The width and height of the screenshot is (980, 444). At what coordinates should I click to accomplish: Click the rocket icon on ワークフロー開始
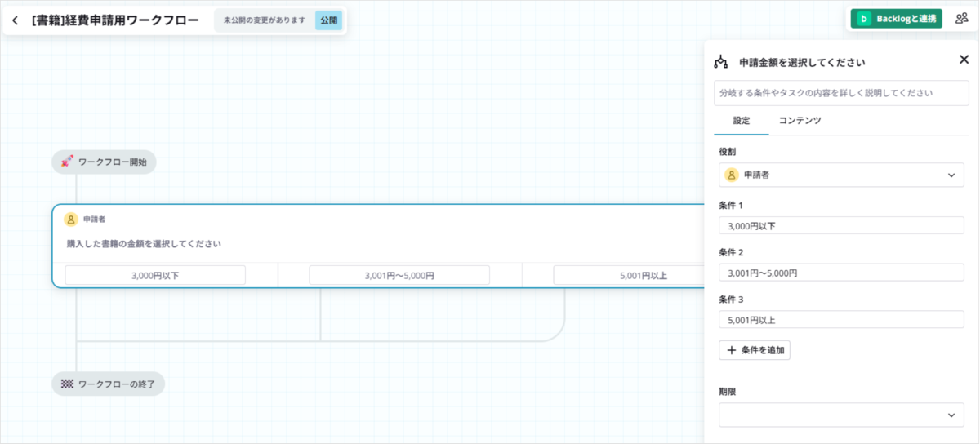(68, 162)
